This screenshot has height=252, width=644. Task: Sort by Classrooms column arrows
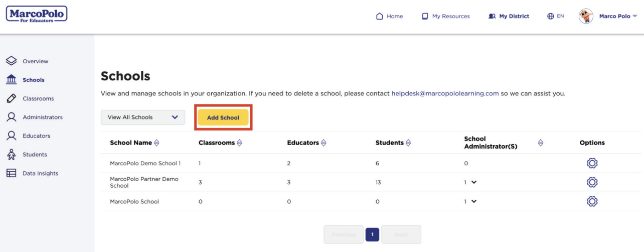point(239,143)
